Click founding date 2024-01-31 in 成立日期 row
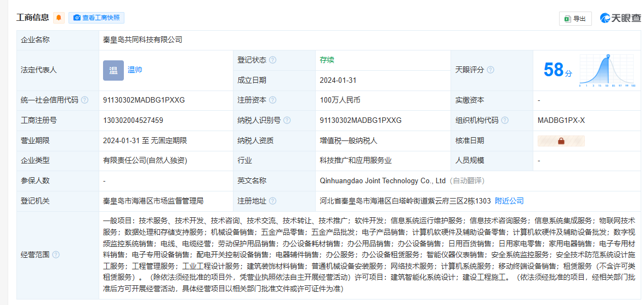 (x=338, y=80)
